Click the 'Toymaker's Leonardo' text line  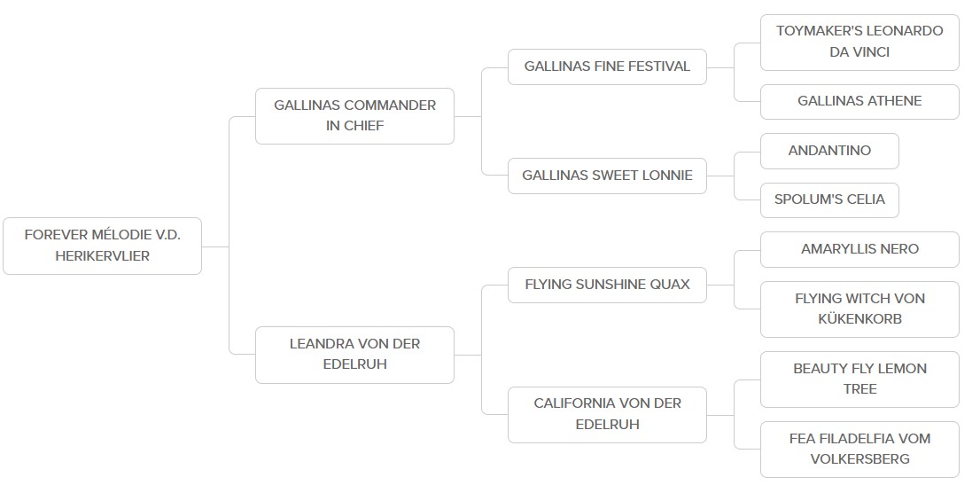pyautogui.click(x=859, y=31)
